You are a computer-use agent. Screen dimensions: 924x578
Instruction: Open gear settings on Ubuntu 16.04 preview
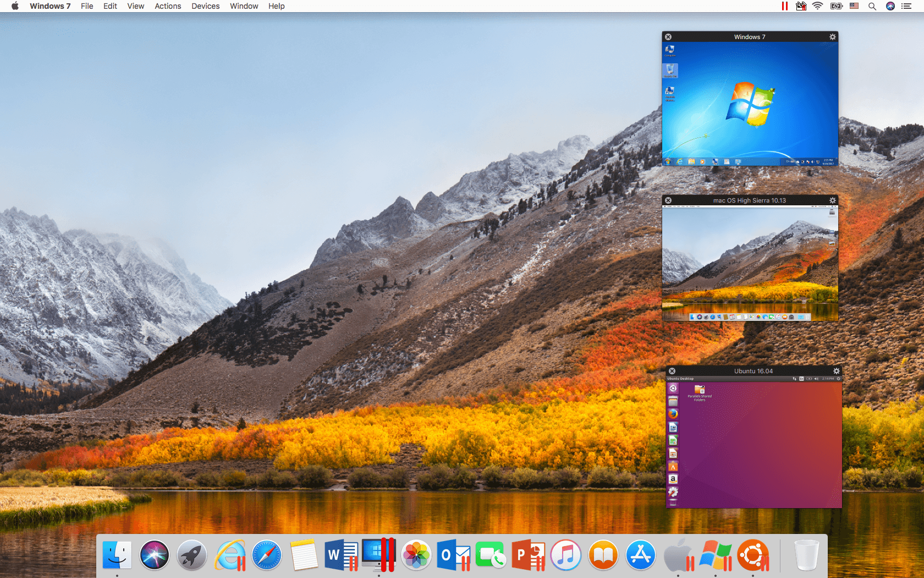click(837, 371)
